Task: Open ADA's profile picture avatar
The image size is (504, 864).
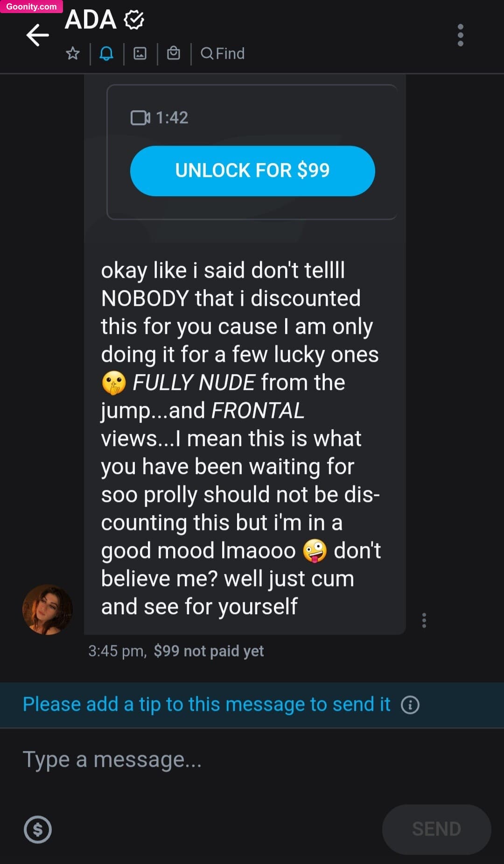Action: point(48,609)
